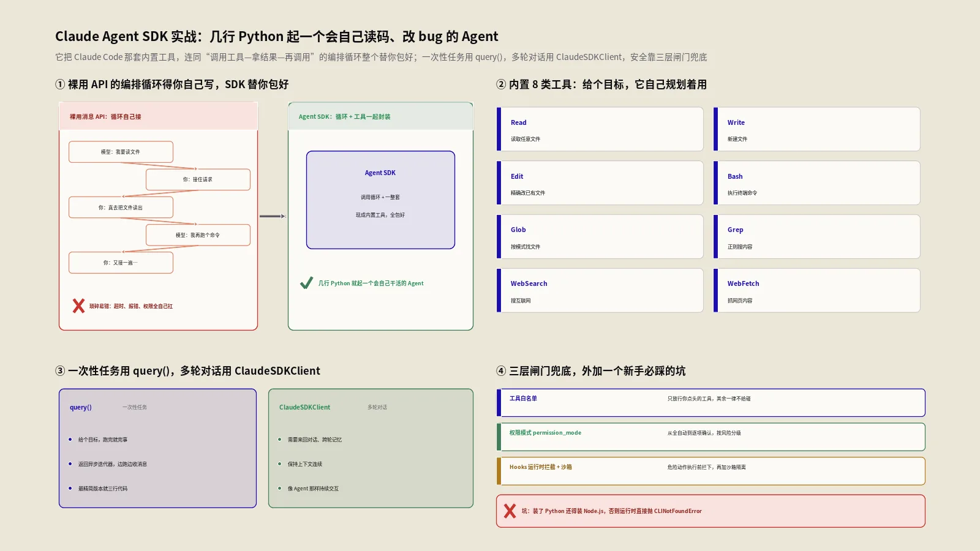Click the 裸用消息 API panel header
This screenshot has height=551, width=980.
(158, 116)
